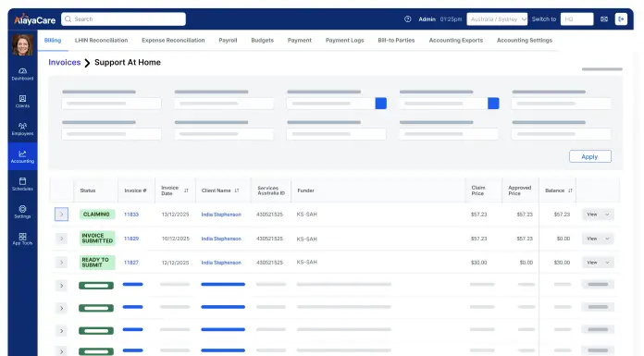Click the Support At Home heading
This screenshot has width=644, height=356.
pos(128,62)
